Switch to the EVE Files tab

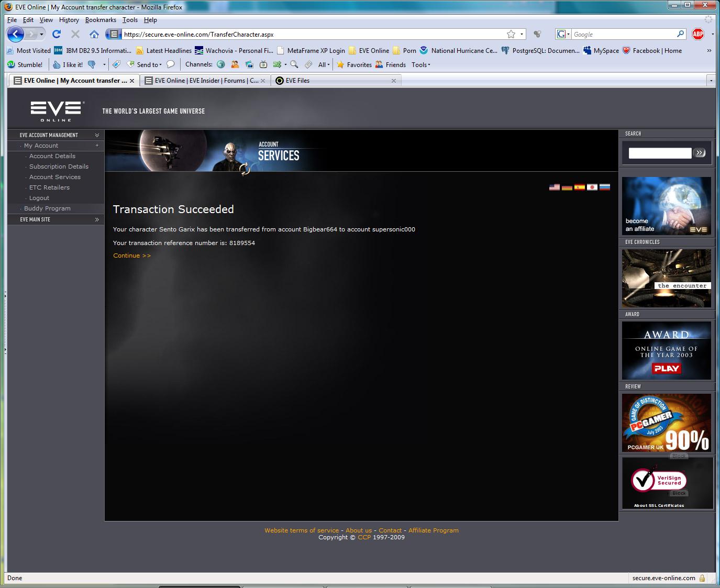[336, 81]
